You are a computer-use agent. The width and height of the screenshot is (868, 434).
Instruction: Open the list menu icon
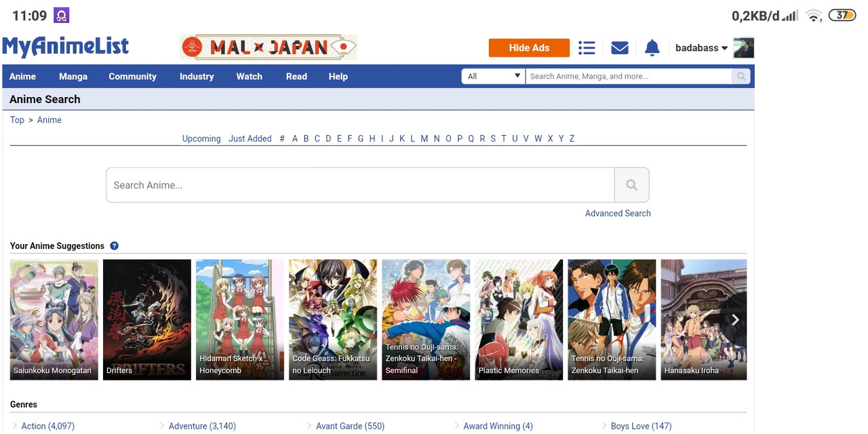(x=587, y=47)
